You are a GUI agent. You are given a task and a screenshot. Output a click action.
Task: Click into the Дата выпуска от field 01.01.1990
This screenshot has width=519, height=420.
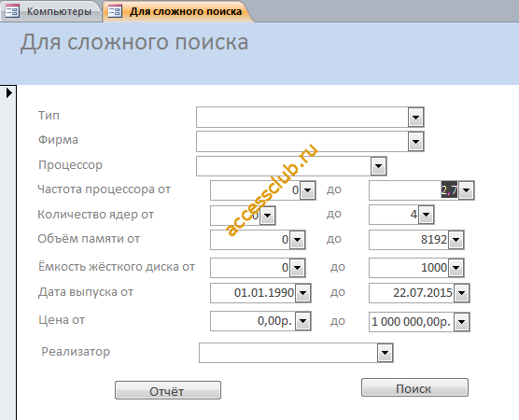253,293
